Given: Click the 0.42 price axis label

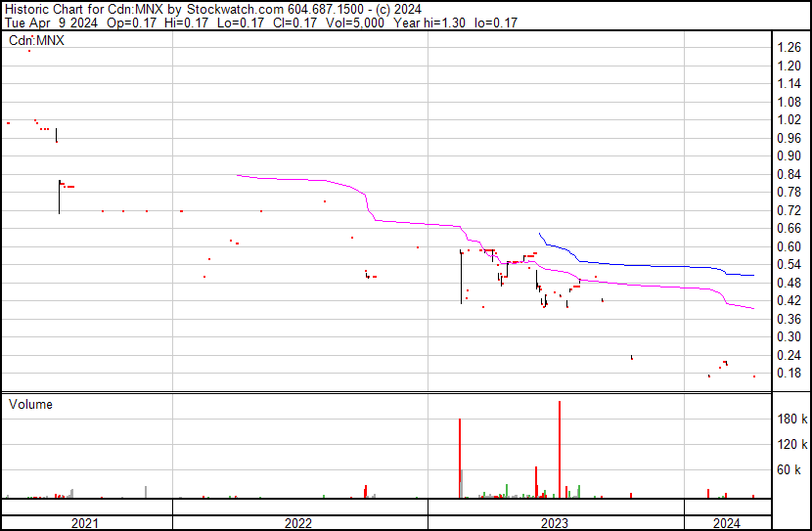Looking at the screenshot, I should [x=789, y=300].
